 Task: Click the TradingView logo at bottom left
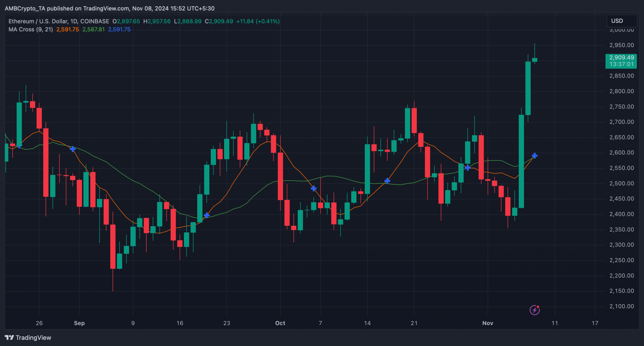(x=28, y=337)
